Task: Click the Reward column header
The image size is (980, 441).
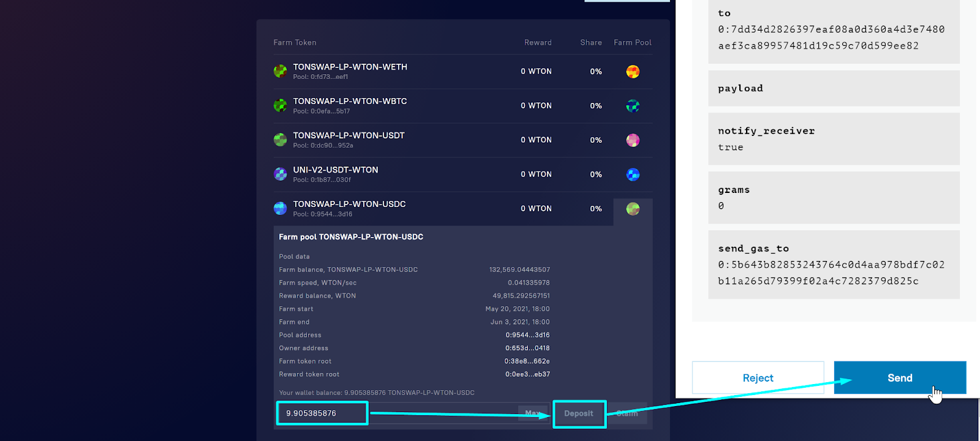Action: click(538, 42)
